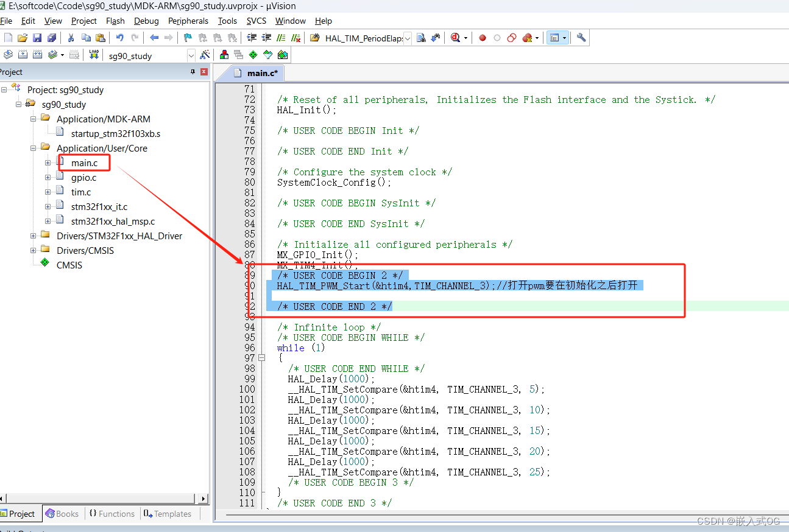Expand the Drivers/STM32F1xx_HAL_Driver folder

[34, 236]
